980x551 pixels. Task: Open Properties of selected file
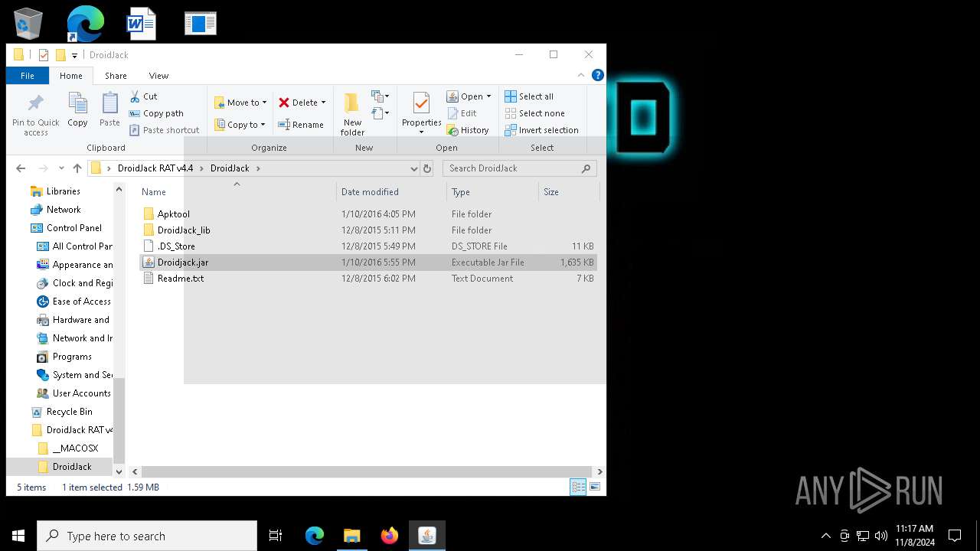tap(421, 113)
